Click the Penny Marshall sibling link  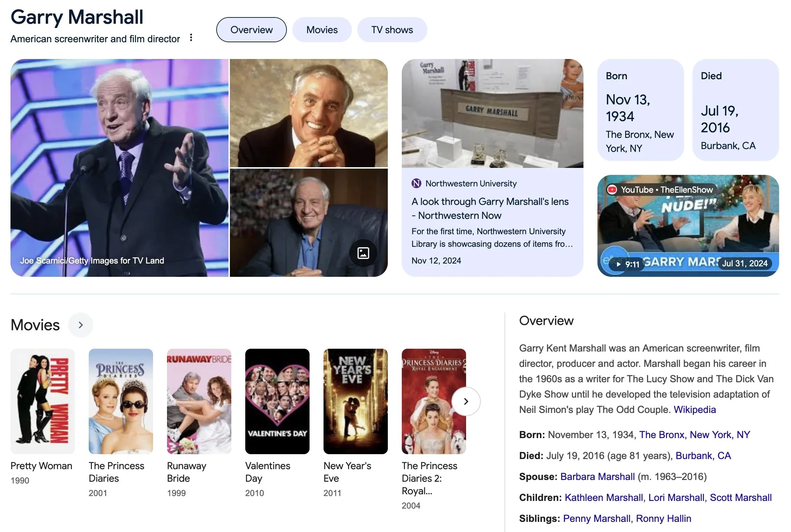[596, 518]
